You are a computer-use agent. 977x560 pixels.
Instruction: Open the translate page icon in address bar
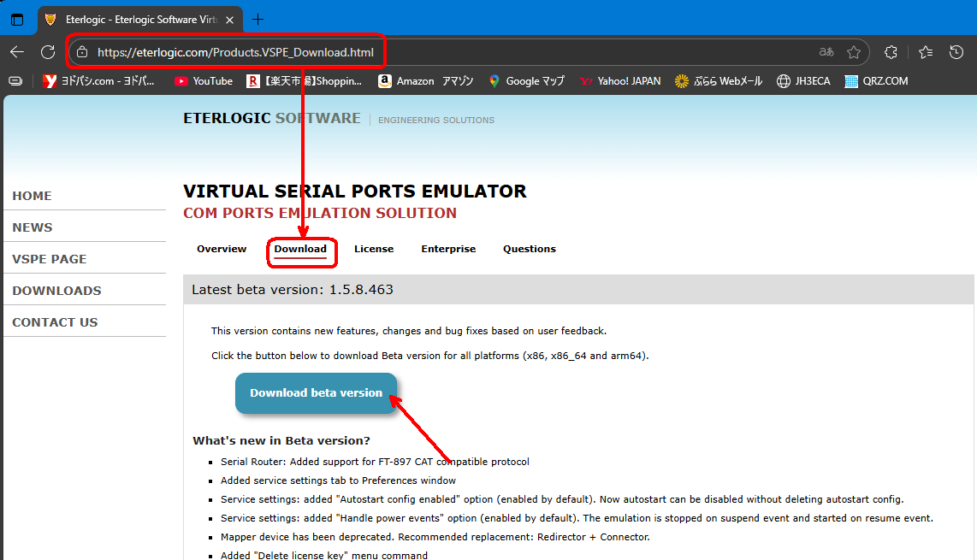826,52
